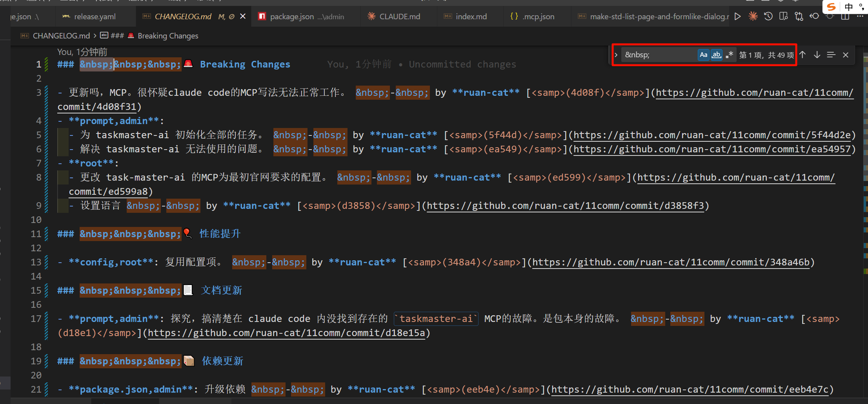The width and height of the screenshot is (868, 404).
Task: Open Claude Code via orange starburst toolbar icon
Action: click(x=753, y=16)
